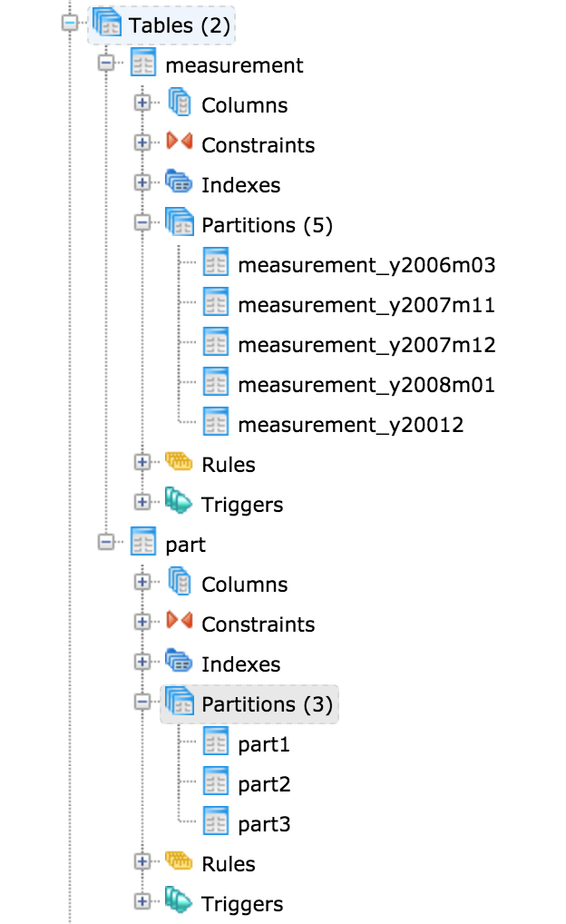Click the part1 partition table icon
This screenshot has height=924, width=566.
pos(216,744)
